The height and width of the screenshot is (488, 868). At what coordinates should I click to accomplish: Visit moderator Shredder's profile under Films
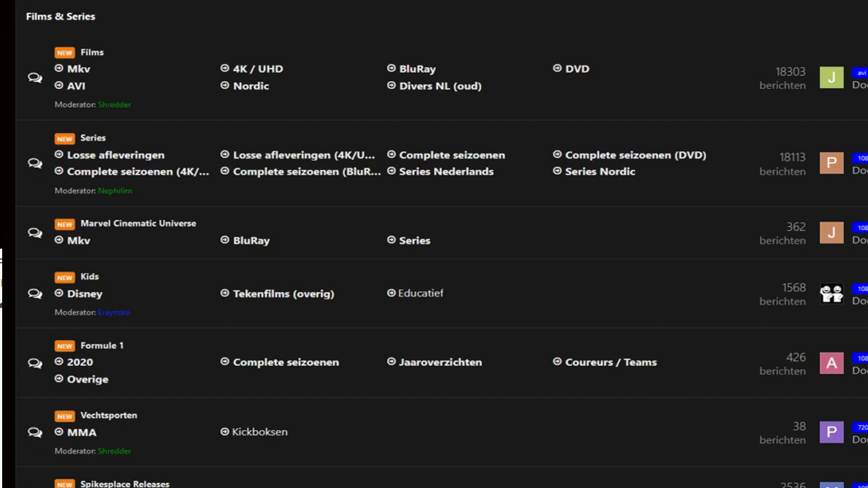[x=114, y=105]
